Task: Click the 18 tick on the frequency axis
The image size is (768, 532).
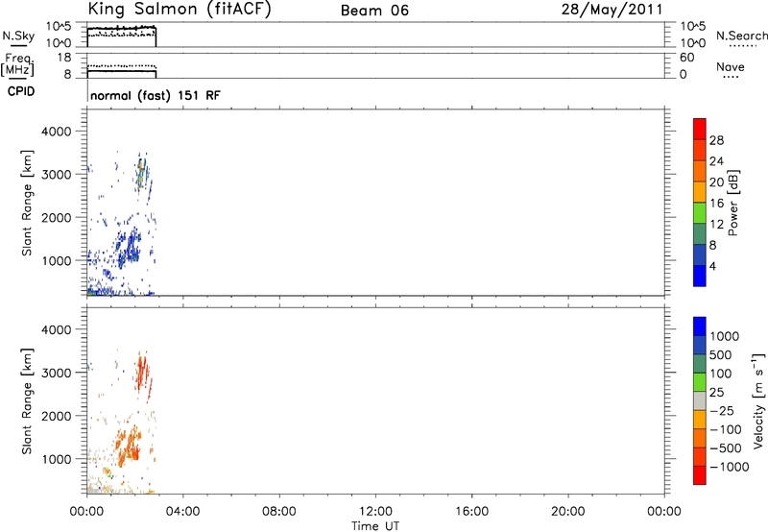Action: [64, 58]
